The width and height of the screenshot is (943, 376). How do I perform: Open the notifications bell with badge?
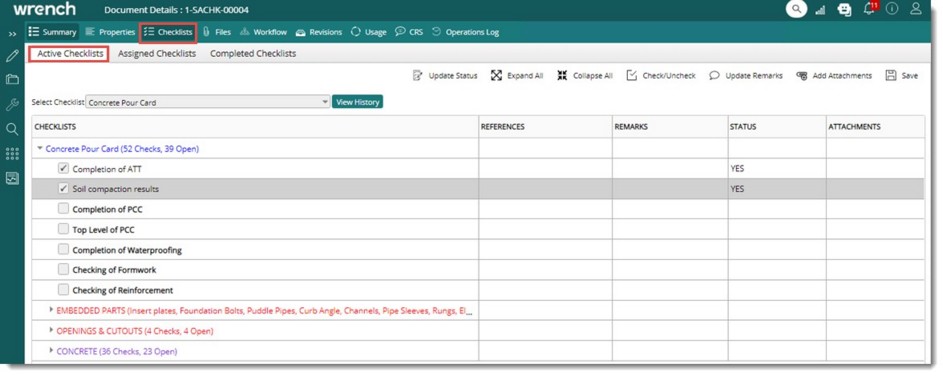pos(870,8)
